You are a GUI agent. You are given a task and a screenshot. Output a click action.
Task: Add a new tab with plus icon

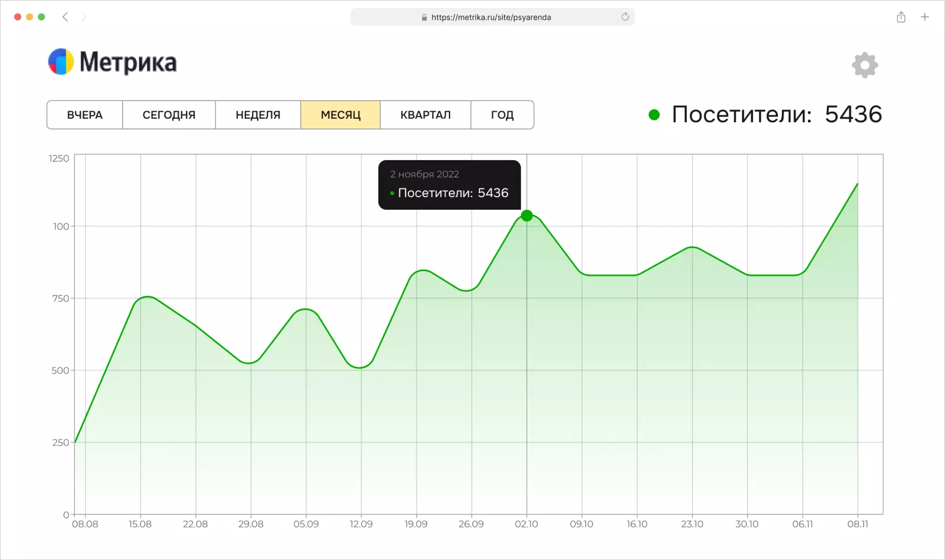(x=925, y=17)
